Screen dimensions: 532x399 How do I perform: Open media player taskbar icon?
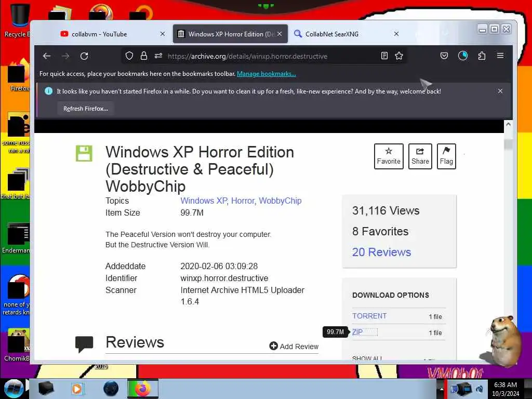click(77, 389)
